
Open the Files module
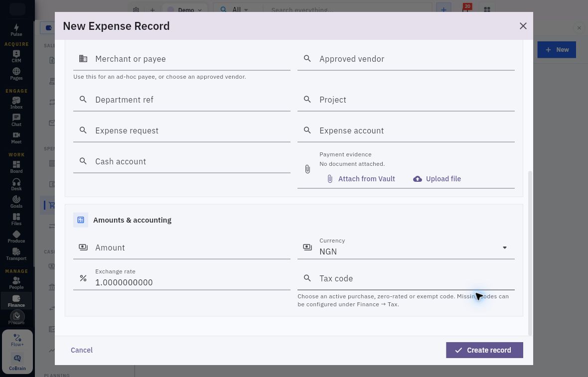pyautogui.click(x=16, y=219)
